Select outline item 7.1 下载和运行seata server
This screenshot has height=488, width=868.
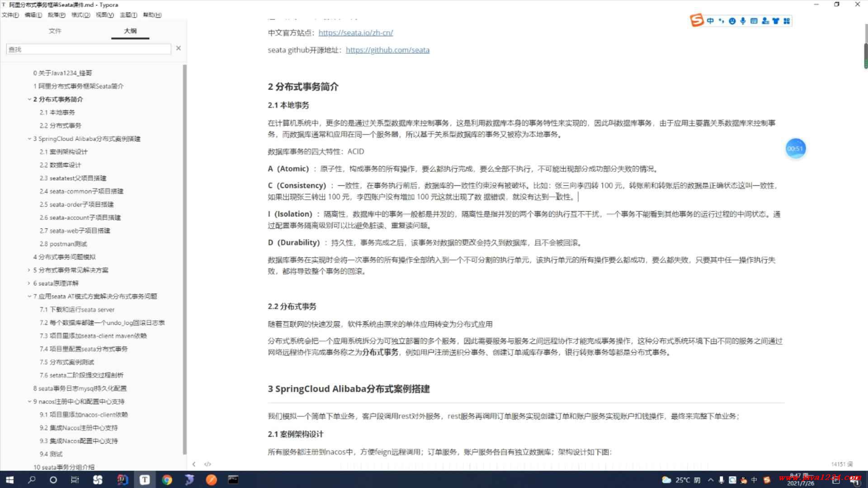(x=77, y=310)
